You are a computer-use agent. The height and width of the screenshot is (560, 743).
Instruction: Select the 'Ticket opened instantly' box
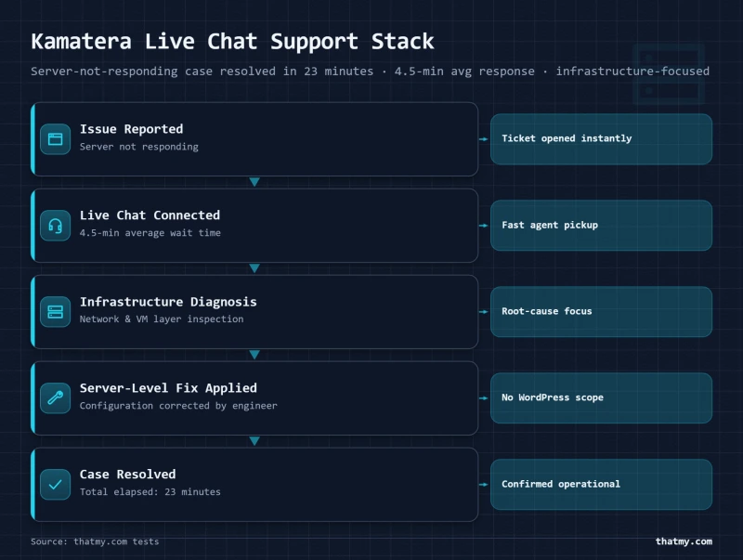601,138
